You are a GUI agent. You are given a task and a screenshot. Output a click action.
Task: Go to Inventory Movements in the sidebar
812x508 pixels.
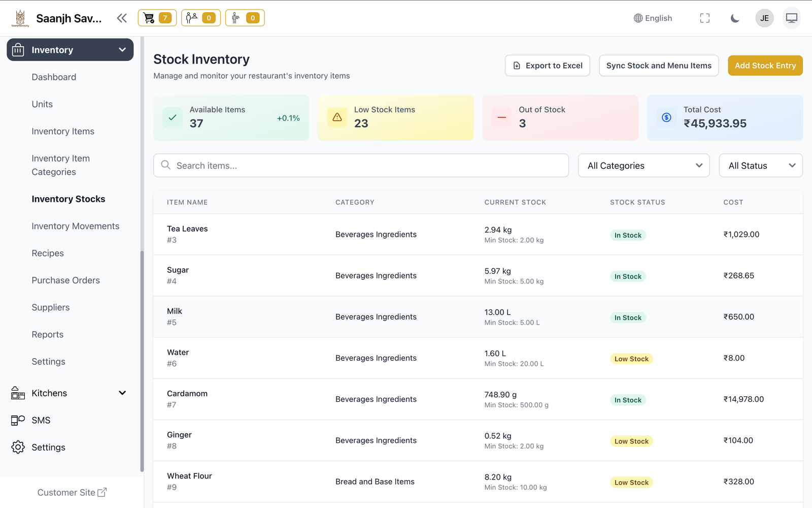(75, 226)
